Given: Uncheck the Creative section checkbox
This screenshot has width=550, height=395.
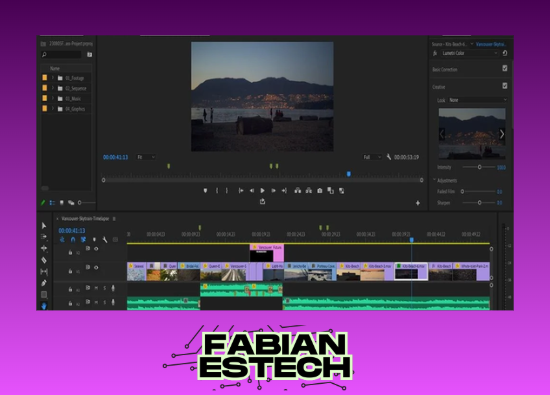Looking at the screenshot, I should coord(505,86).
